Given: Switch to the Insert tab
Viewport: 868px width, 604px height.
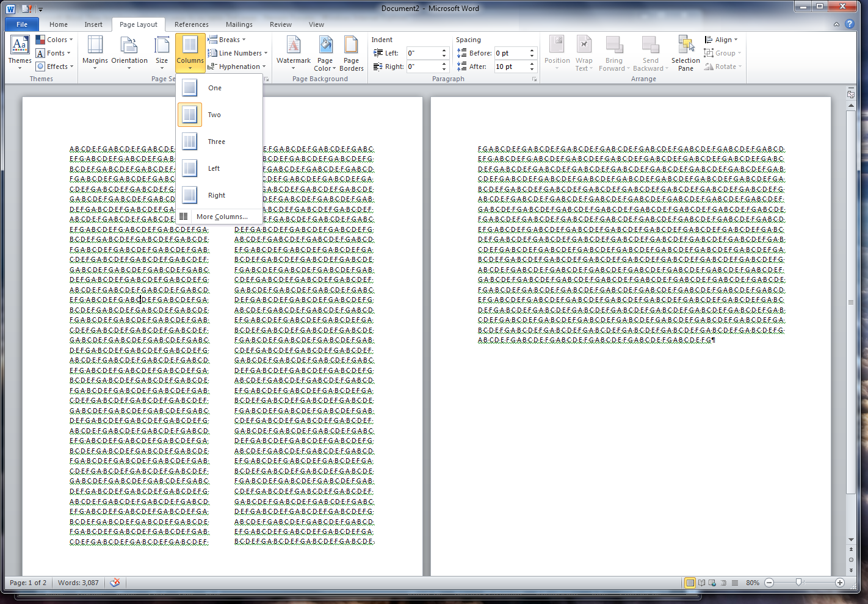Looking at the screenshot, I should point(93,24).
